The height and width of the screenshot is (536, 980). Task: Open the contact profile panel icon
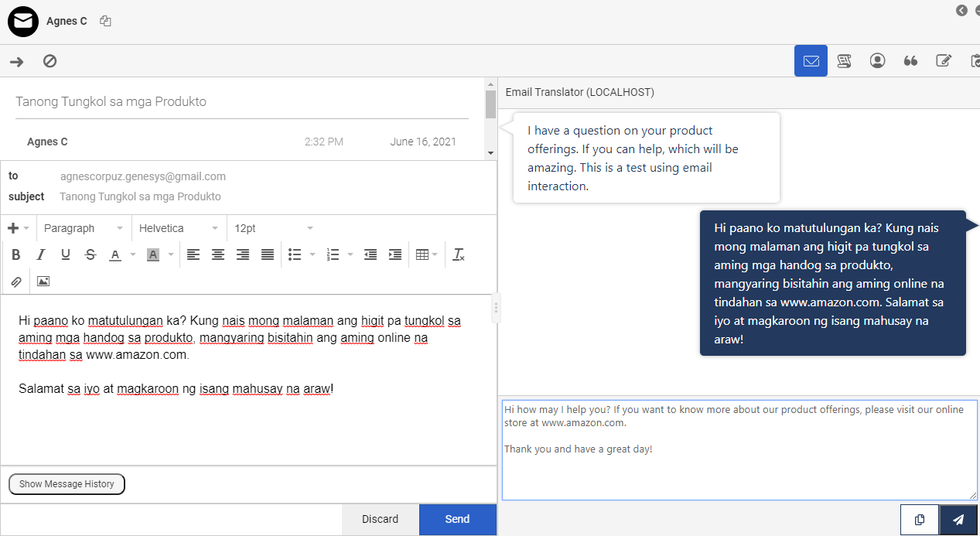(877, 61)
